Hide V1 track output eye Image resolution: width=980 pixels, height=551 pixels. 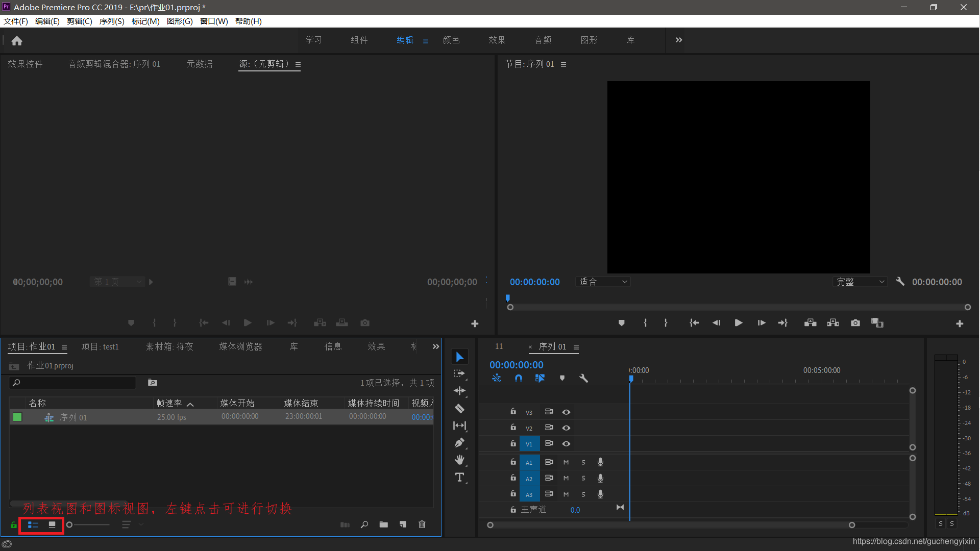566,444
